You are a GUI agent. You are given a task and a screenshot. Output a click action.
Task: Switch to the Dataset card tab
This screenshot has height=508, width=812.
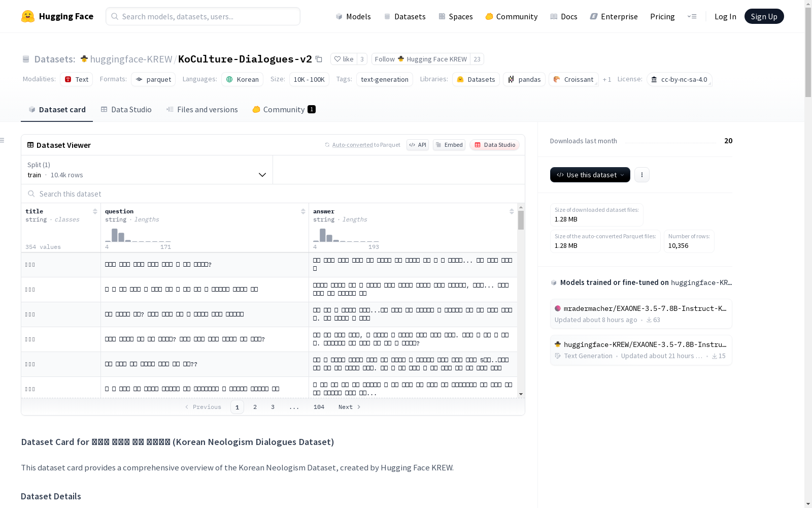point(57,110)
